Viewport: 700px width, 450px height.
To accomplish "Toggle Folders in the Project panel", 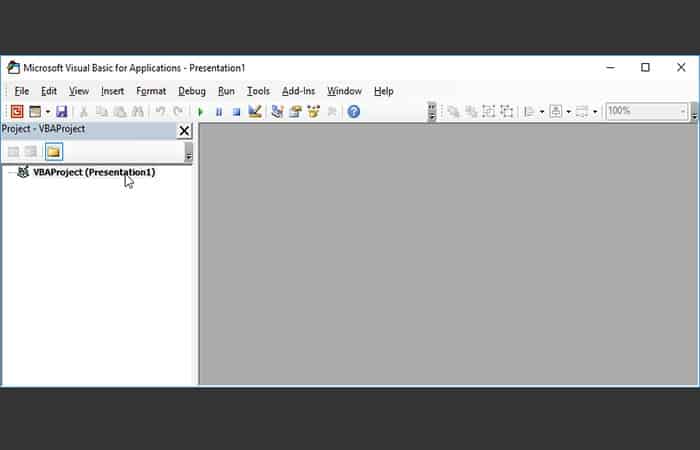I will (54, 152).
